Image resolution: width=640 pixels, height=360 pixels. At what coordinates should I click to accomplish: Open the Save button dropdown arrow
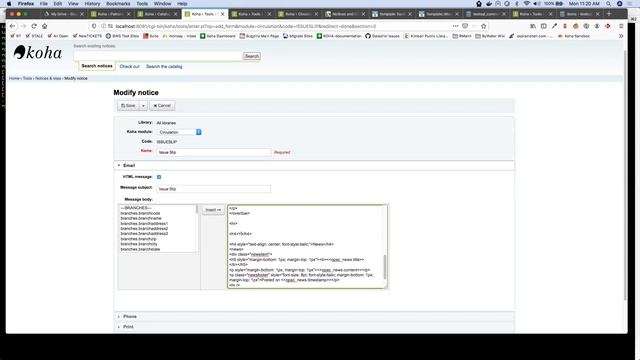click(x=143, y=106)
